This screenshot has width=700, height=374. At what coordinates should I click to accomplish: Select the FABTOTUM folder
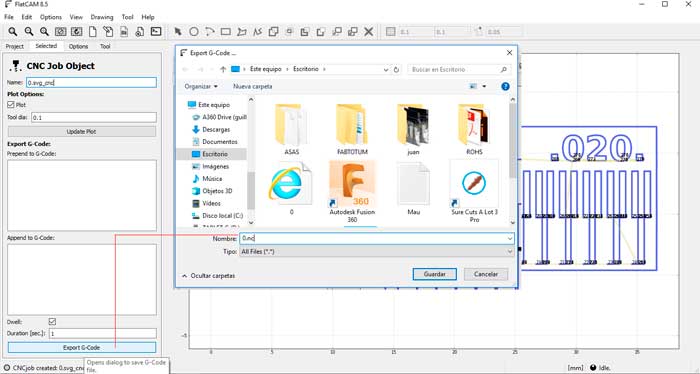(352, 130)
